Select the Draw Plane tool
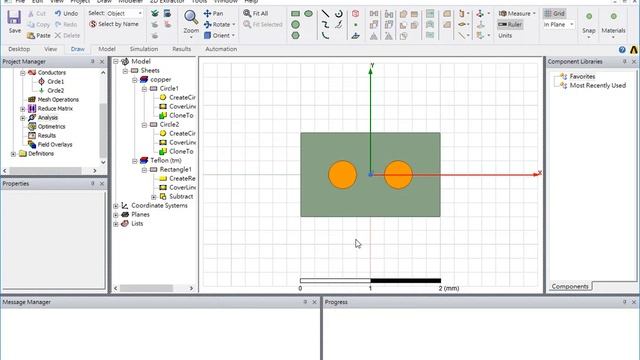Viewport: 640px width, 360px height. [356, 36]
